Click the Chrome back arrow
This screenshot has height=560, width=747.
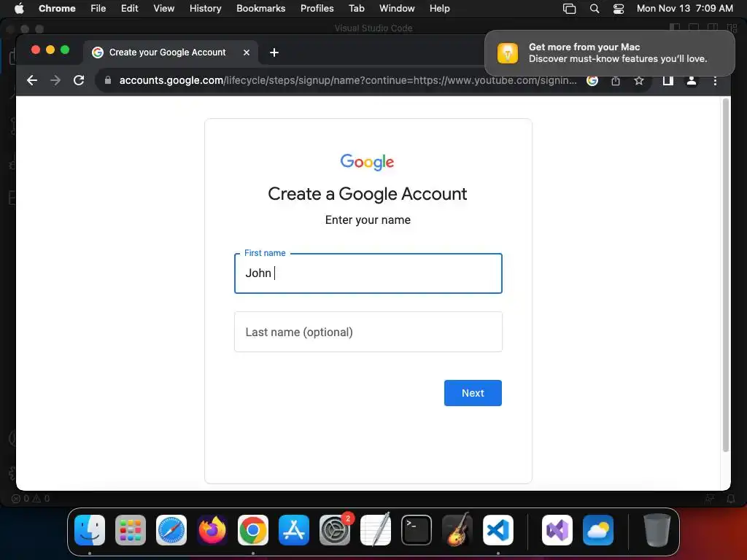click(32, 80)
